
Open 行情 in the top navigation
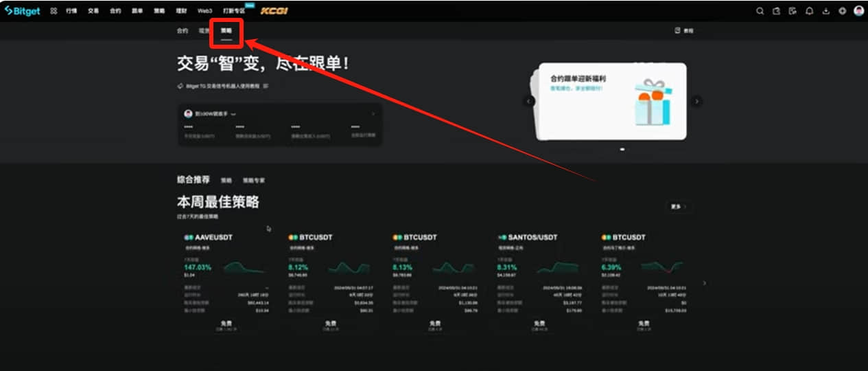point(71,11)
